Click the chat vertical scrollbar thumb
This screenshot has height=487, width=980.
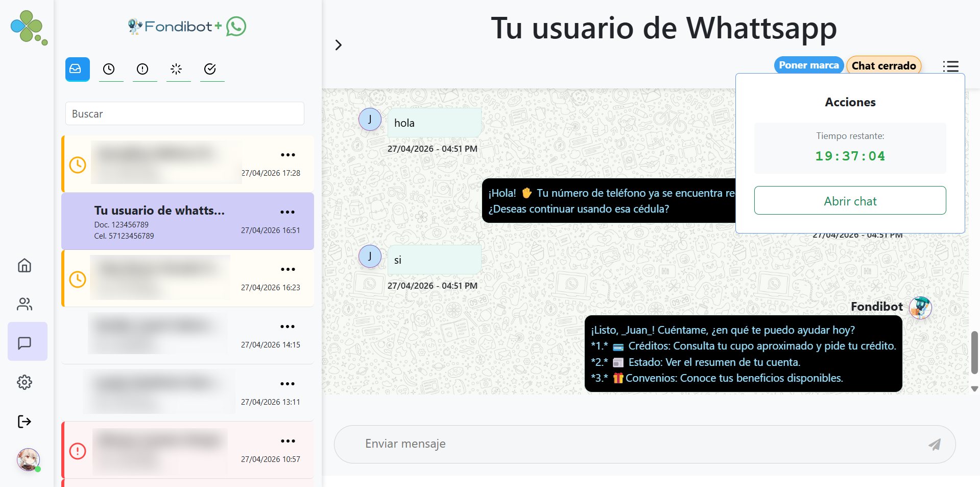click(x=974, y=353)
